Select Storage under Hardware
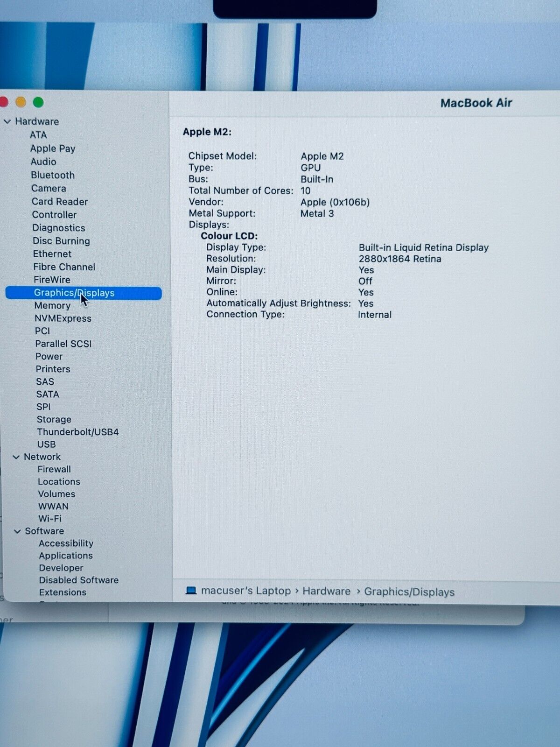The image size is (560, 747). coord(54,419)
